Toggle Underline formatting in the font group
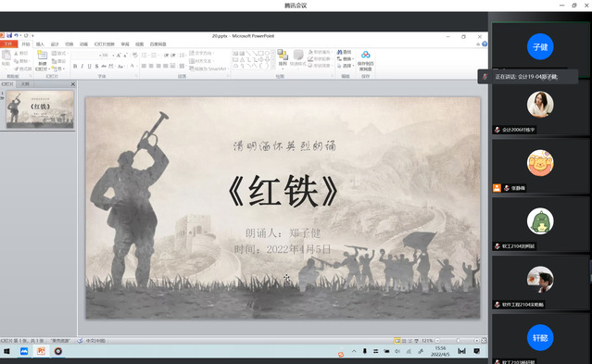The height and width of the screenshot is (364, 592). click(x=90, y=67)
